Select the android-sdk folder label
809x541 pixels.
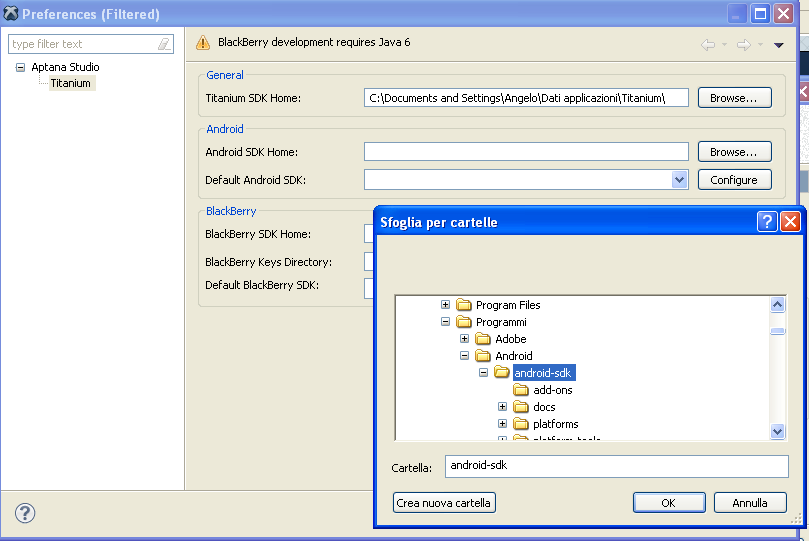543,373
